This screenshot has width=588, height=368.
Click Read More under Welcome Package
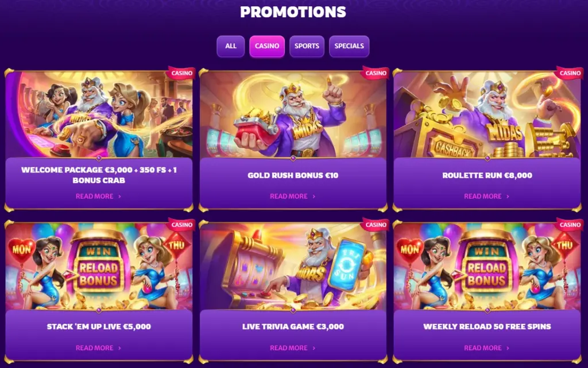(99, 197)
